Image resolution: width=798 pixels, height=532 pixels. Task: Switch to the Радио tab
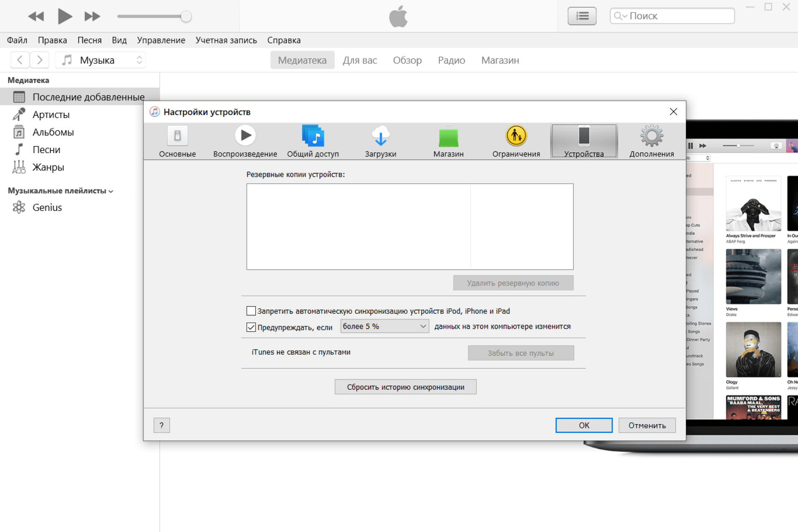point(451,60)
